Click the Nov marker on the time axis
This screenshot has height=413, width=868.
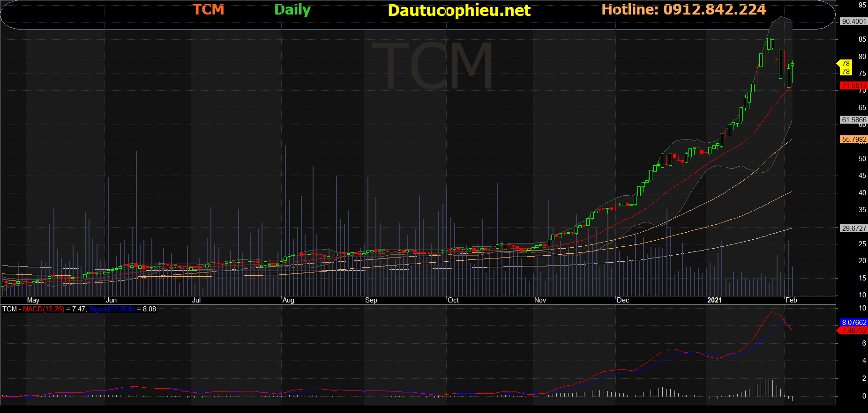[540, 300]
